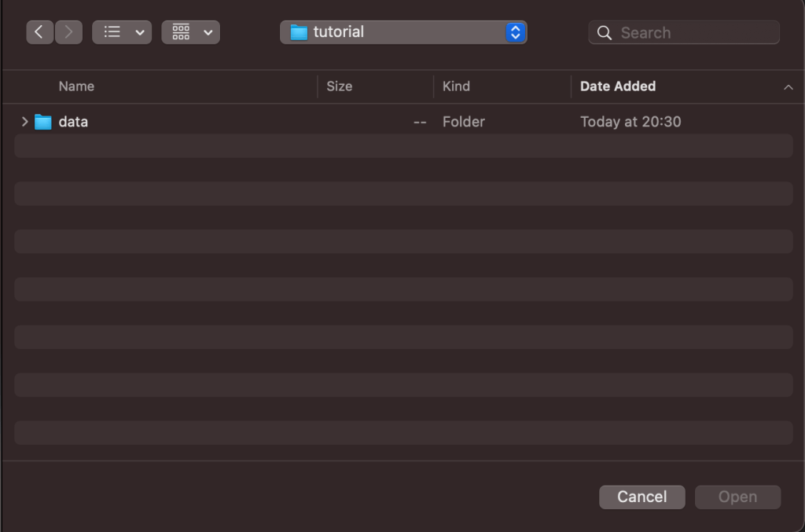Expand the data folder disclosure arrow
Viewport: 805px width, 532px height.
24,122
